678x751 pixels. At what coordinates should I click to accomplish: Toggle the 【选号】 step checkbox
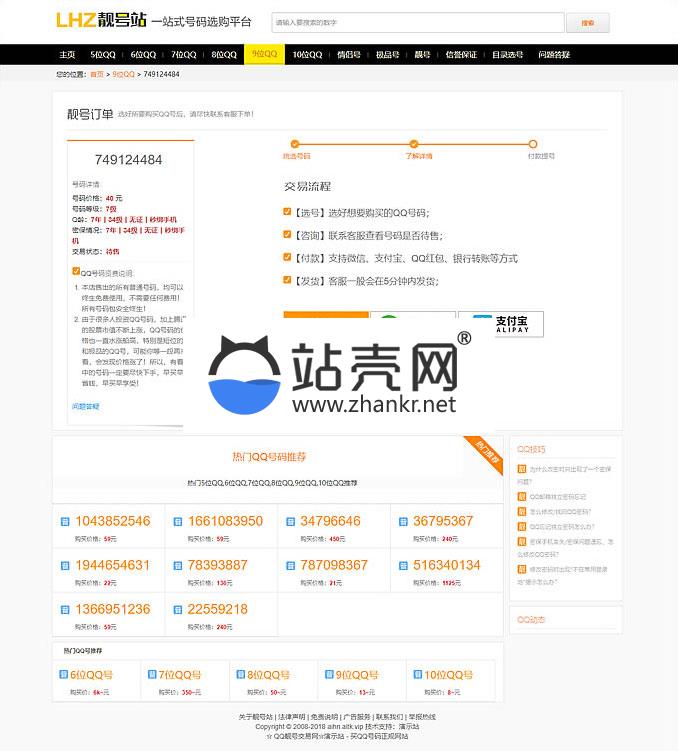[288, 212]
